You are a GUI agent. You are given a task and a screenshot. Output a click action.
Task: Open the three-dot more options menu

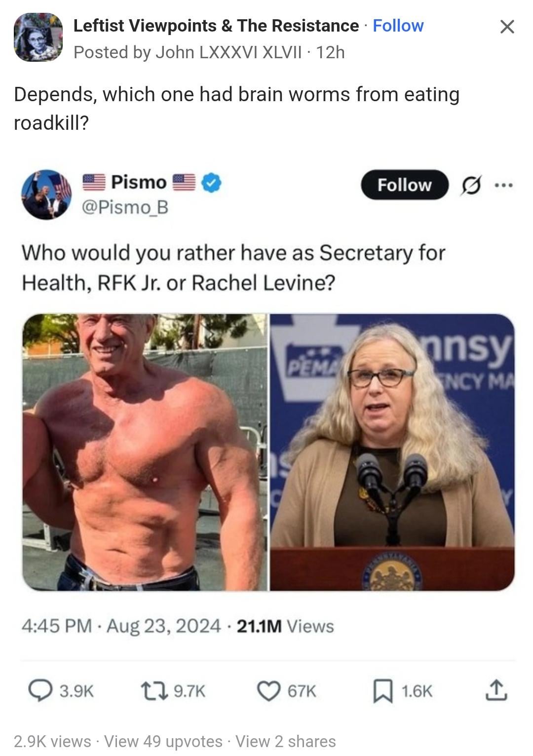[504, 186]
